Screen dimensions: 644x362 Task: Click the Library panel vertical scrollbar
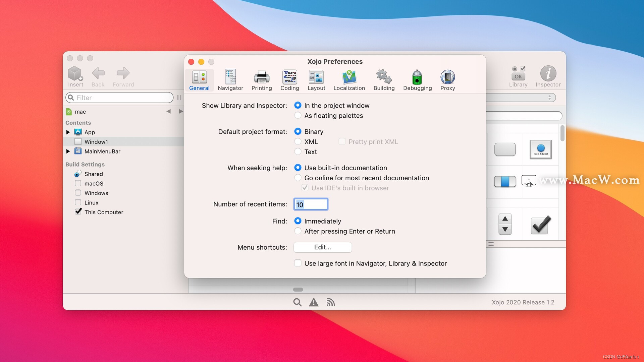coord(562,133)
